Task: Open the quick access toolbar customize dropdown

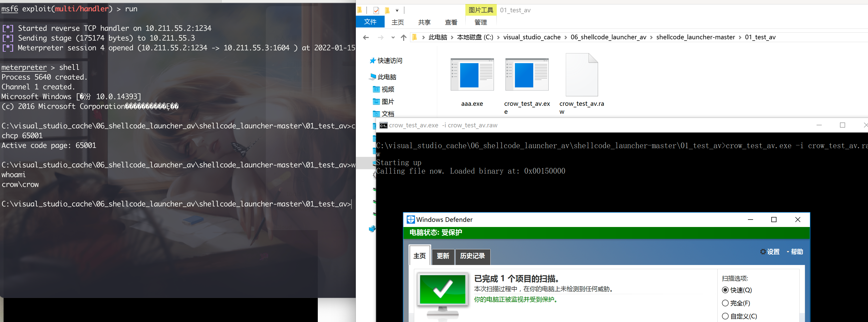Action: 397,11
